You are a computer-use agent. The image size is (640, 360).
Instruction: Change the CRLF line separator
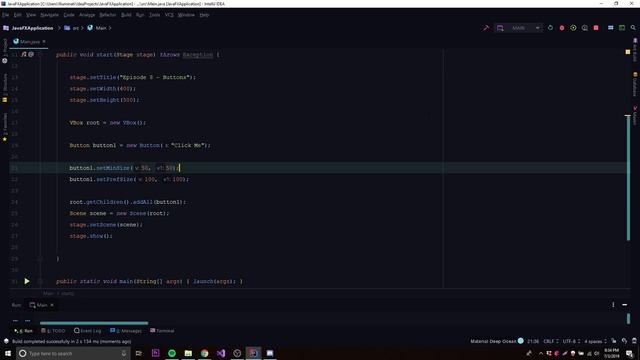551,341
